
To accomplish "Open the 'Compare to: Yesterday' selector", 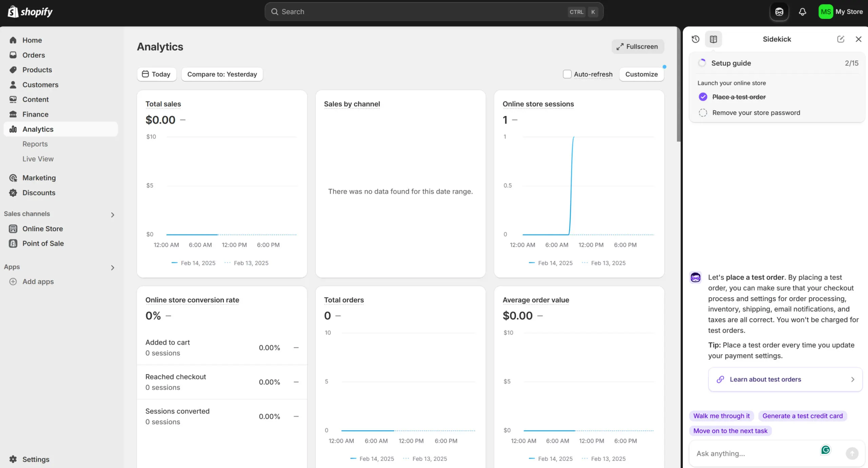I will pyautogui.click(x=222, y=74).
